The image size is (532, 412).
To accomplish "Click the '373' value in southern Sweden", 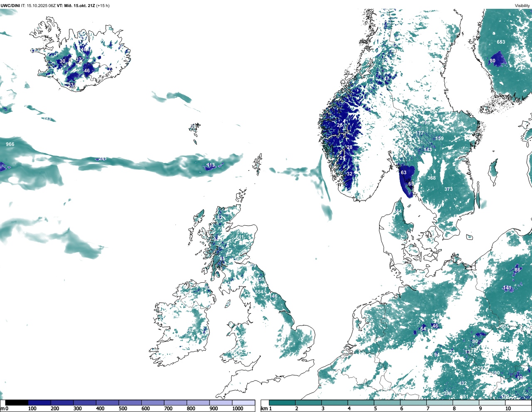I will [448, 189].
